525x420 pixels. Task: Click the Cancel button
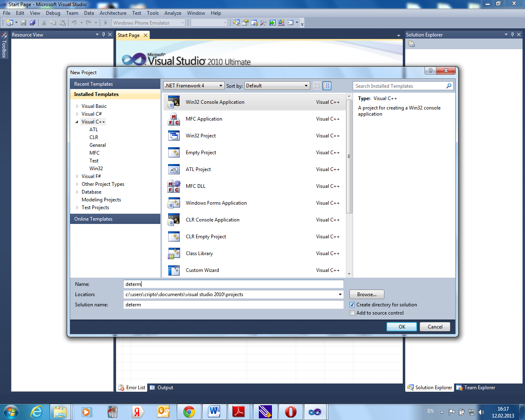click(435, 327)
